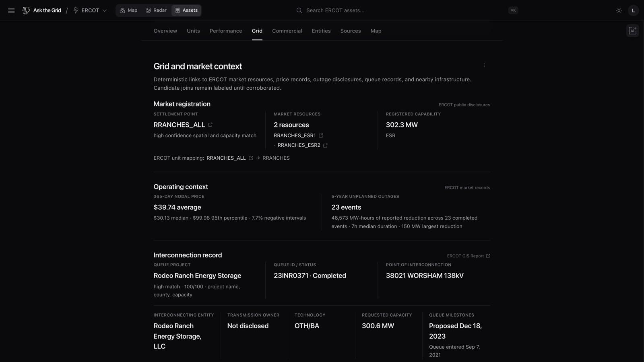Image resolution: width=644 pixels, height=362 pixels.
Task: Click the ⌘K shortcut badge
Action: 513,10
